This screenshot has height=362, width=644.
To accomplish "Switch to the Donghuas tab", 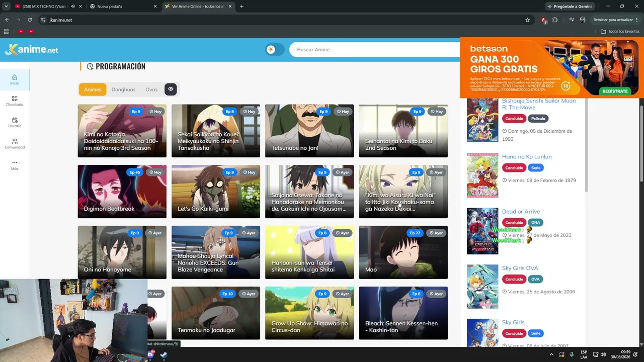I will pos(123,89).
